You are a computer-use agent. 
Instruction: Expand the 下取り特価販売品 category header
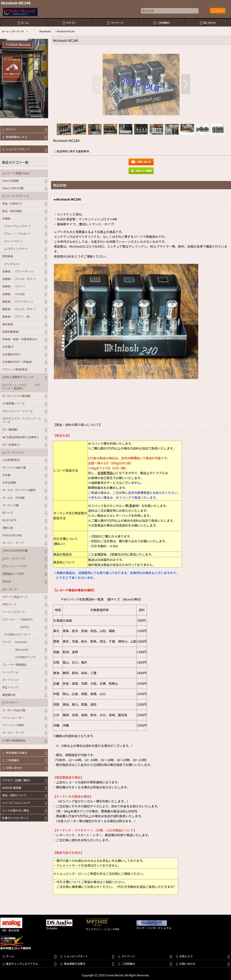pos(24,740)
